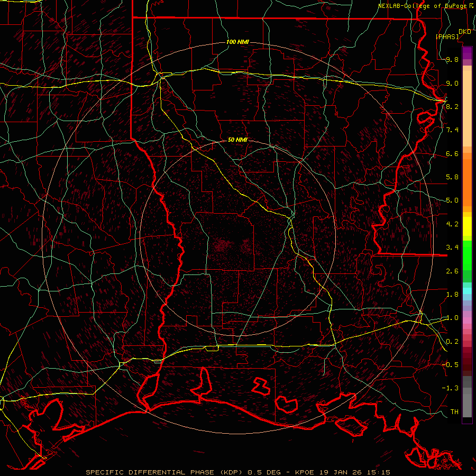Click the -0.5 scale value
Screen dimensions: 476x476
(x=450, y=365)
